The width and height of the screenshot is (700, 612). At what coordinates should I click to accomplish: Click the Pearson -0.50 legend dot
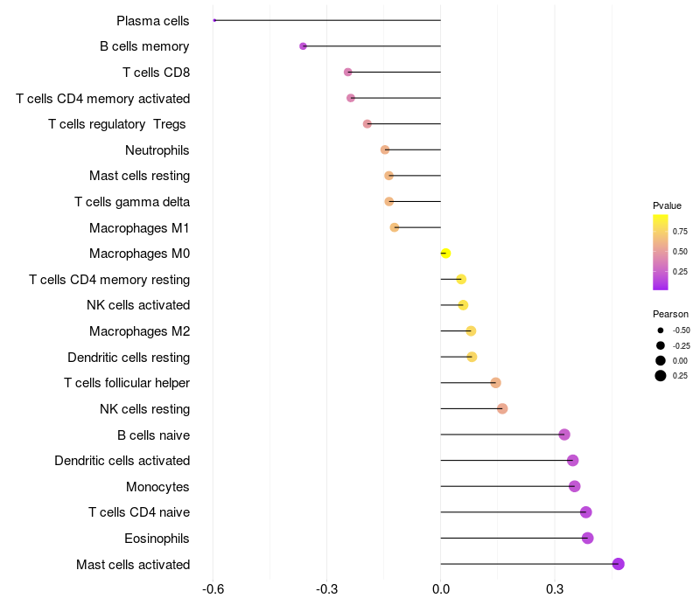tap(661, 330)
